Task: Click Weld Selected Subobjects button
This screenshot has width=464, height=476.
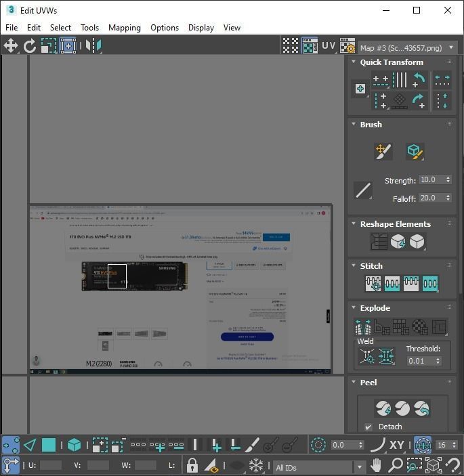Action: coord(386,355)
